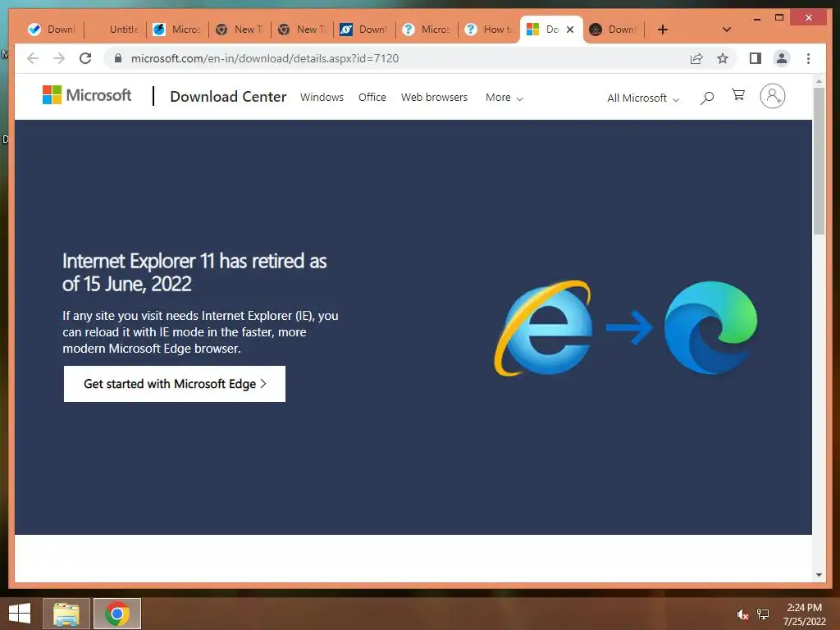The image size is (840, 630).
Task: Click the Chrome taskbar icon
Action: point(117,614)
